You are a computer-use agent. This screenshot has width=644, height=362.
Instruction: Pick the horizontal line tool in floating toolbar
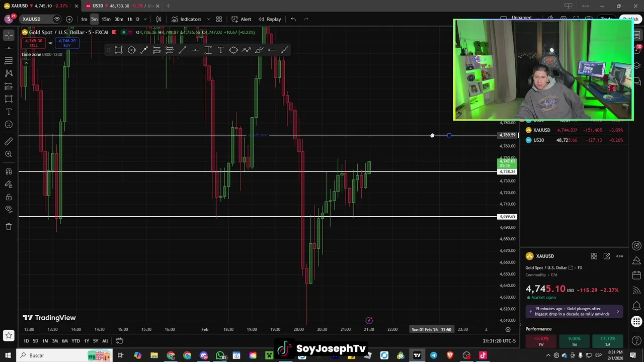[195, 50]
